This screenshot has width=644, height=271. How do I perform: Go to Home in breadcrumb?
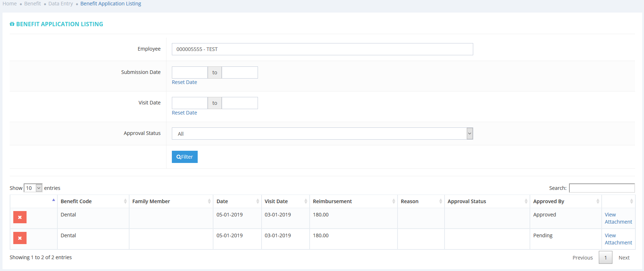pyautogui.click(x=10, y=4)
